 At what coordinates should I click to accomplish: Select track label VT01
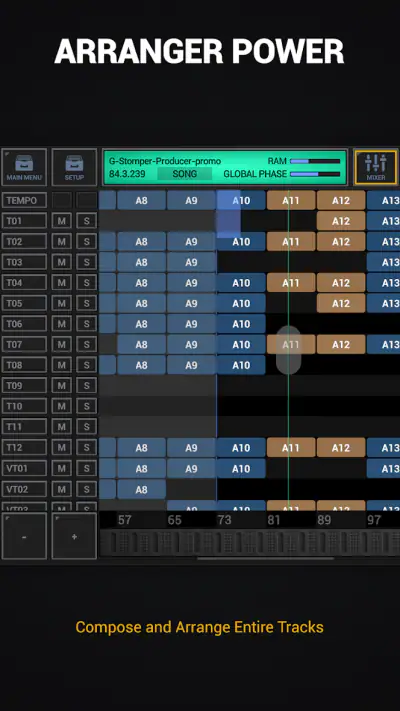point(24,468)
